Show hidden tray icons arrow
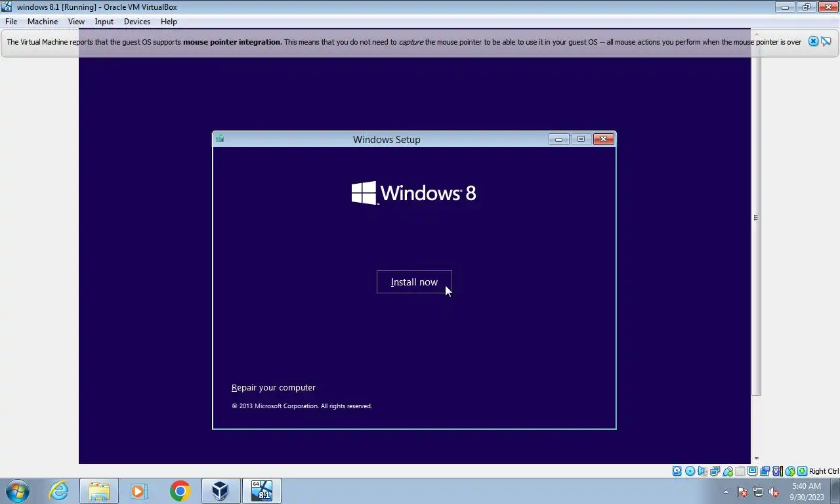840x504 pixels. (726, 492)
